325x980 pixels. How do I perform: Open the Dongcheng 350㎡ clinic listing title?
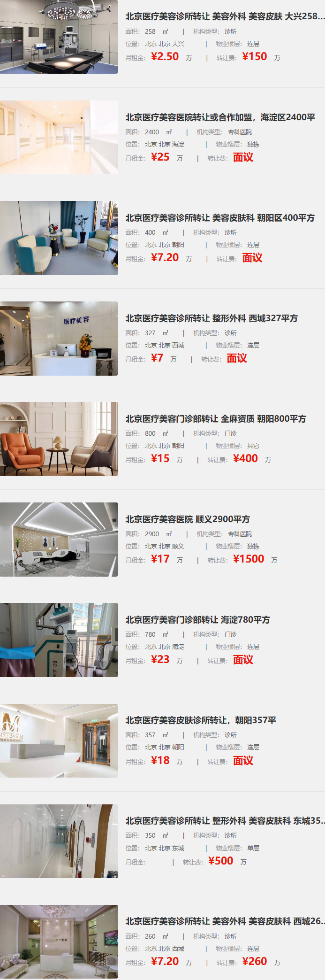coord(225,820)
